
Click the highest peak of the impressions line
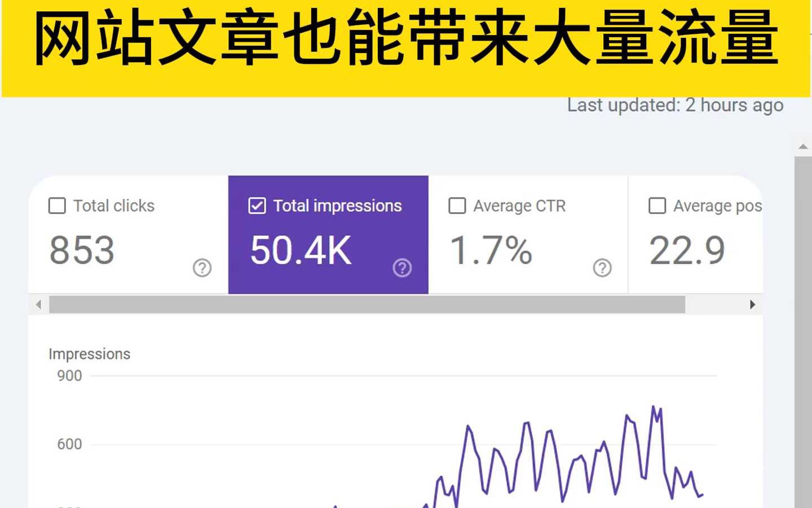654,406
